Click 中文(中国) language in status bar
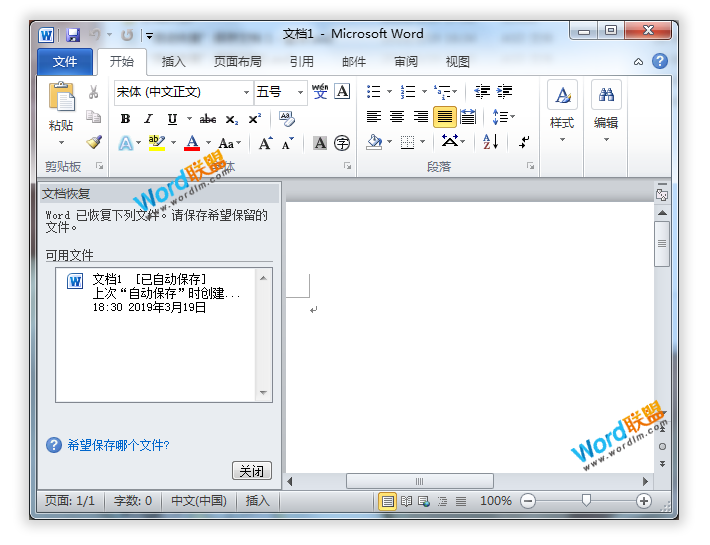Screen dimensions: 710x545 pos(199,501)
